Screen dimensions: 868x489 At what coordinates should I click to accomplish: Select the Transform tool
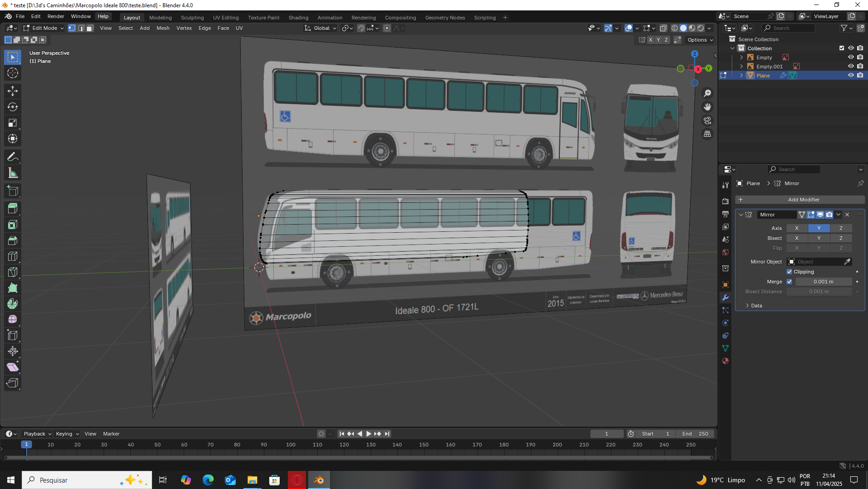13,139
